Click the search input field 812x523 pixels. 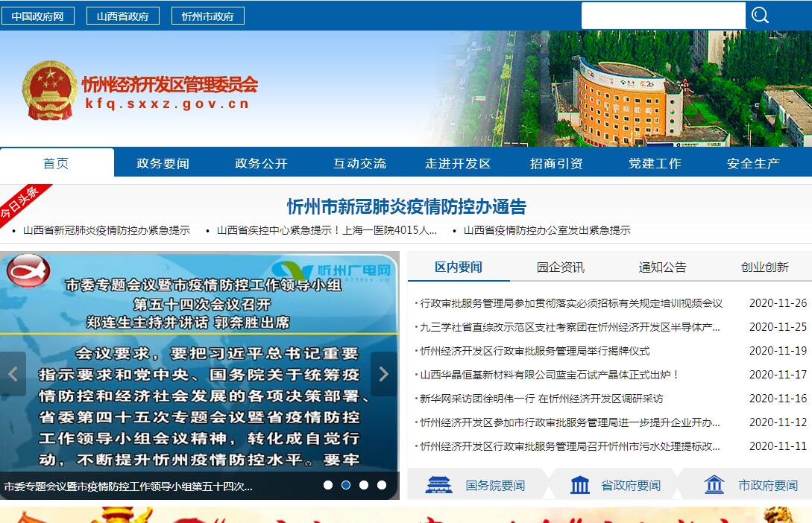[x=663, y=16]
